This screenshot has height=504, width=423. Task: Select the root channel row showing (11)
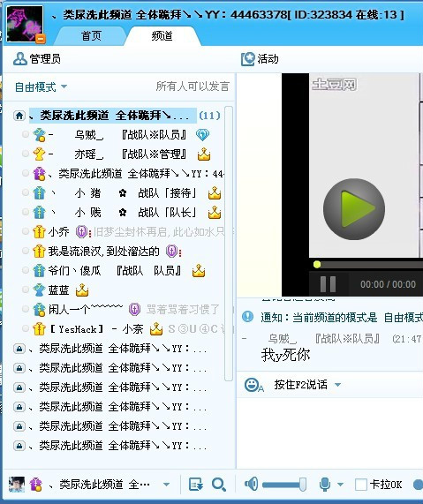coord(117,116)
